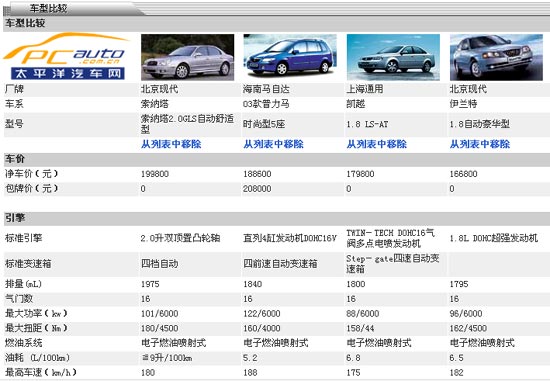
Task: Click the 1.8自动豪华型 model text
Action: pos(479,124)
